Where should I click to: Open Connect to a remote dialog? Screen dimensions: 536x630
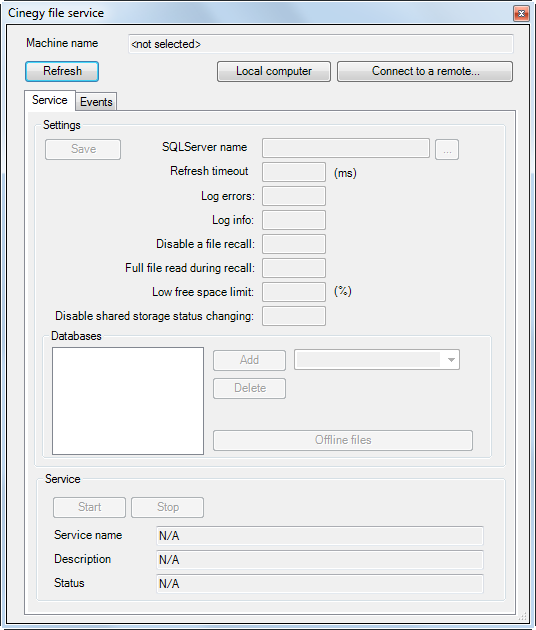425,72
